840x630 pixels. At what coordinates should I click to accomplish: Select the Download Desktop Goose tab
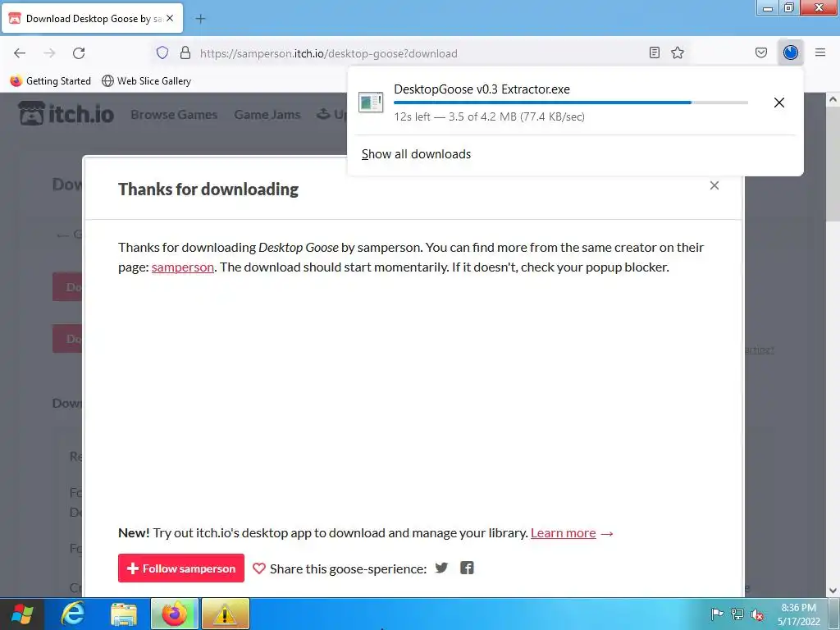click(x=93, y=19)
